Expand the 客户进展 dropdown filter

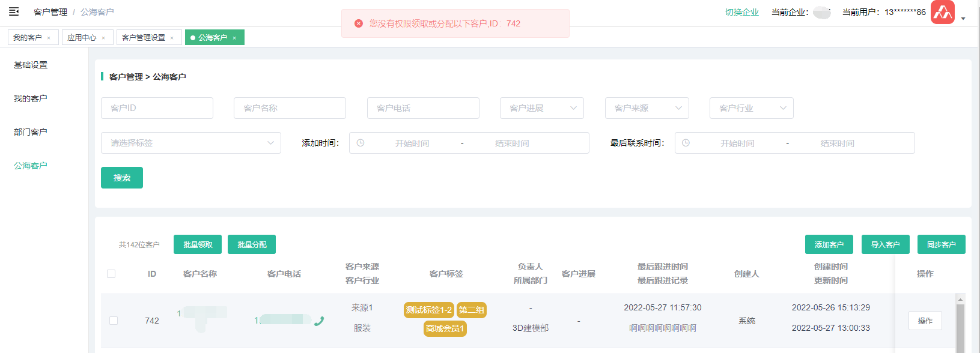click(x=541, y=108)
